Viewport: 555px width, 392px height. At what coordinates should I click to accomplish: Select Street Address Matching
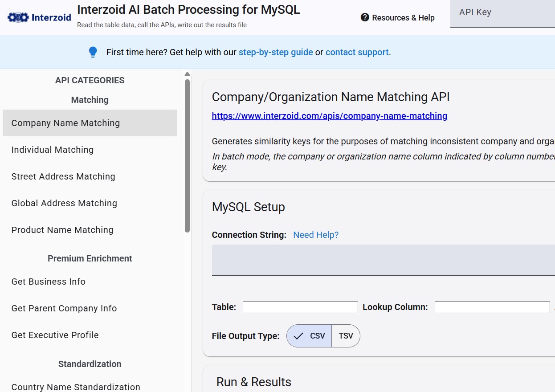coord(90,176)
